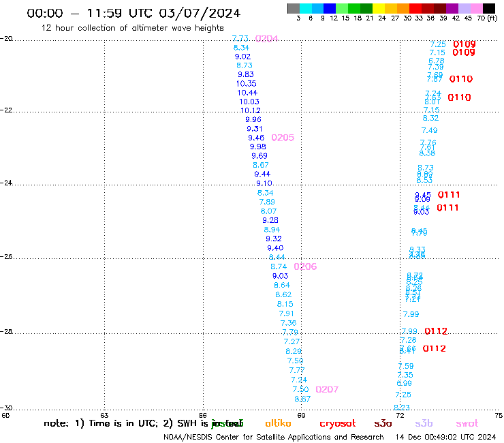This screenshot has height=443, width=504.
Task: Click the cyan 6 ft legend swatch
Action: tap(305, 8)
